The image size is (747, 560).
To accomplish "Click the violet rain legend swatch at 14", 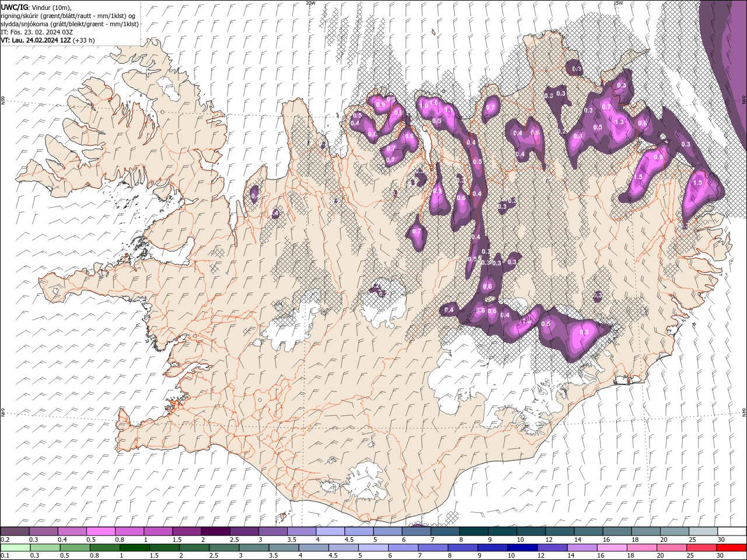I will click(582, 548).
